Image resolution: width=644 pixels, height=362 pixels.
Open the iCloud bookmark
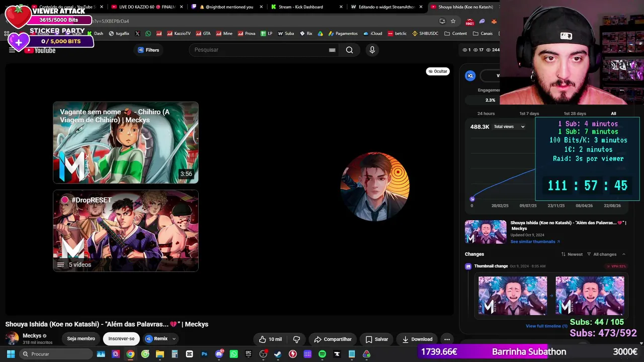372,34
